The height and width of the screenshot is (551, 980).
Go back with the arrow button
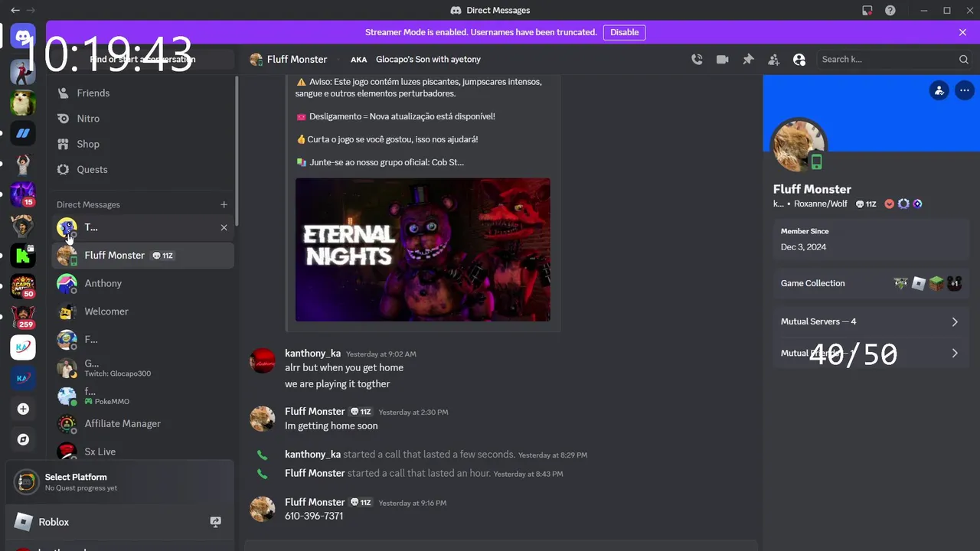15,10
